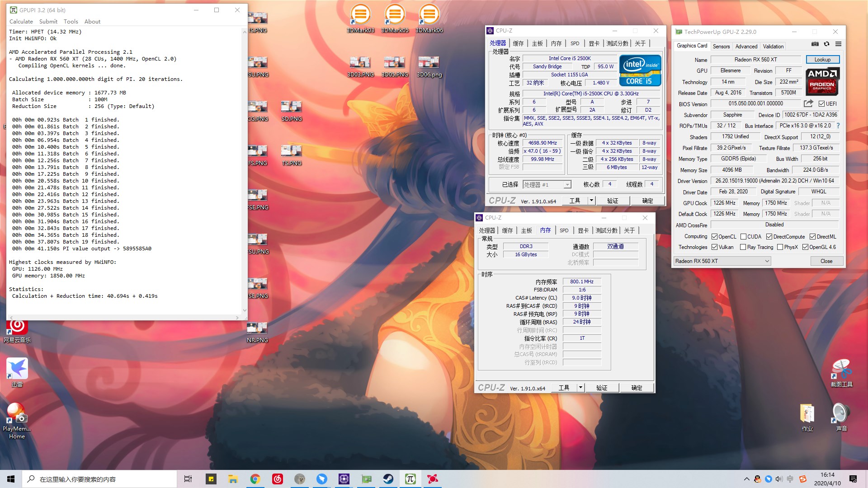This screenshot has height=488, width=868.
Task: Switch to the Validation tab in GPU-Z
Action: pyautogui.click(x=773, y=46)
